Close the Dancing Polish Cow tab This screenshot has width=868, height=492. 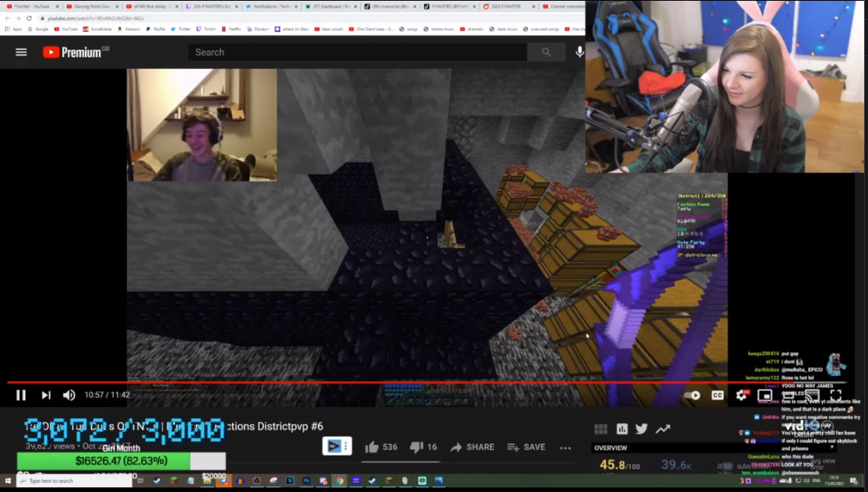117,6
